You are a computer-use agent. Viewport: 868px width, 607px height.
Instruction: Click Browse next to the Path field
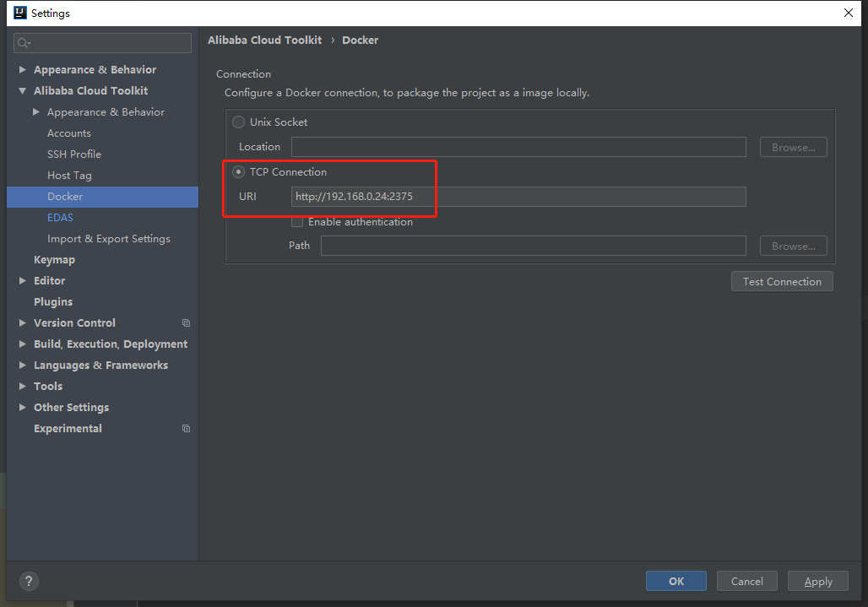pos(792,245)
